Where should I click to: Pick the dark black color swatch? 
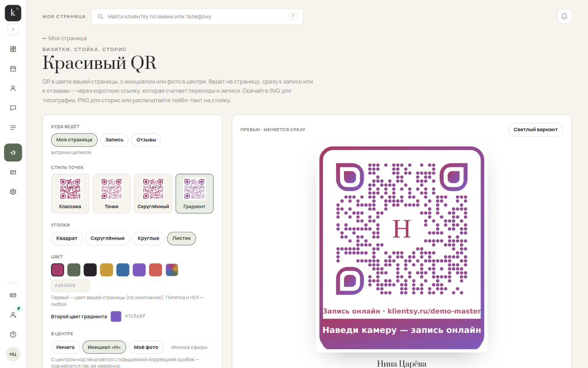(x=90, y=270)
